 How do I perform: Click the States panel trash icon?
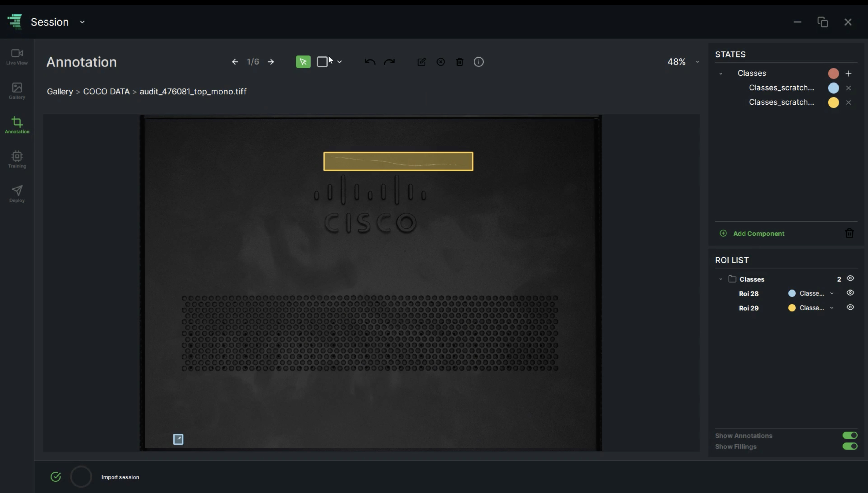[x=849, y=233]
